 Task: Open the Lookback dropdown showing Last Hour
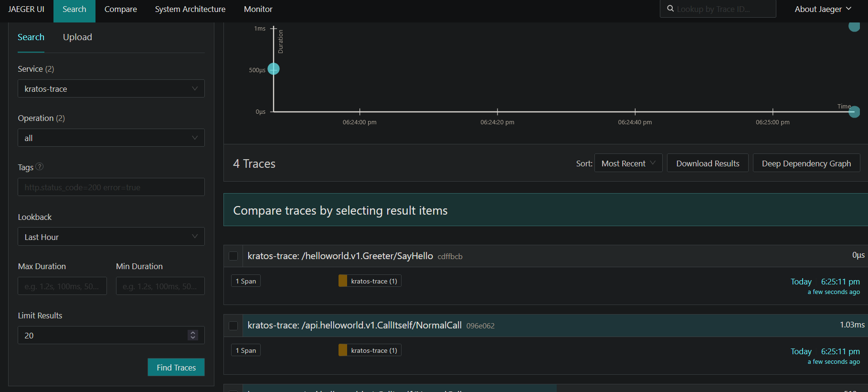[111, 237]
